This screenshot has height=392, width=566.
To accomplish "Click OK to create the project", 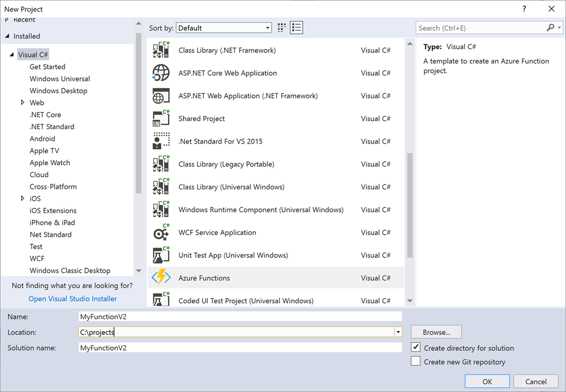I will click(487, 382).
